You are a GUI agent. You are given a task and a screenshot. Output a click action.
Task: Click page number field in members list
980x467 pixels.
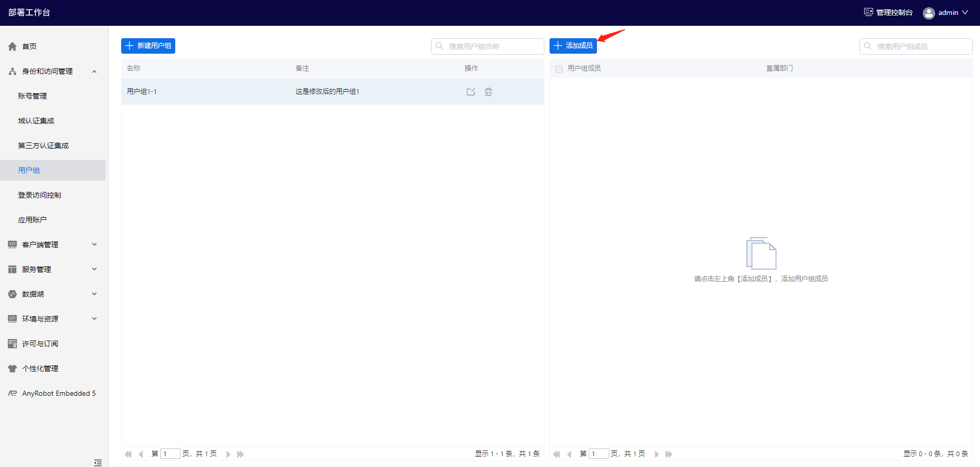(x=599, y=454)
